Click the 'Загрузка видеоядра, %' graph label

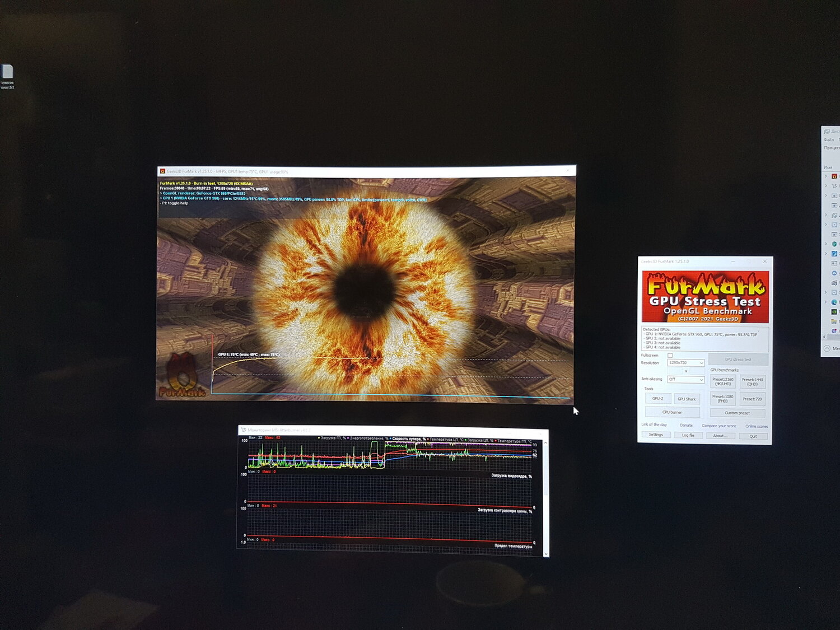tap(511, 475)
